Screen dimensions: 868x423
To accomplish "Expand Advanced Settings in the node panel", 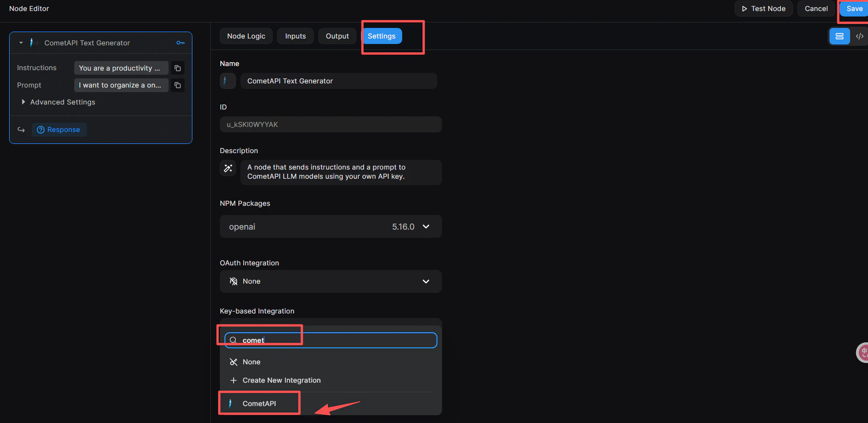I will click(23, 102).
